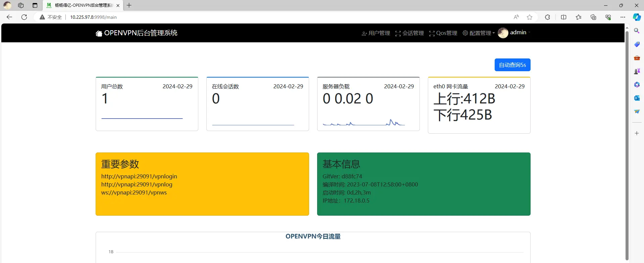Image resolution: width=644 pixels, height=263 pixels.
Task: Click the 下行425B traffic text
Action: tap(463, 115)
